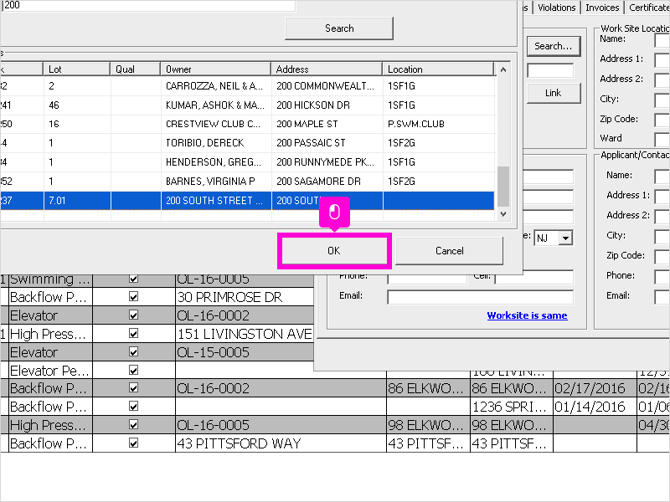Toggle the checkbox for 30 PRIMROSE DR row

coord(134,297)
